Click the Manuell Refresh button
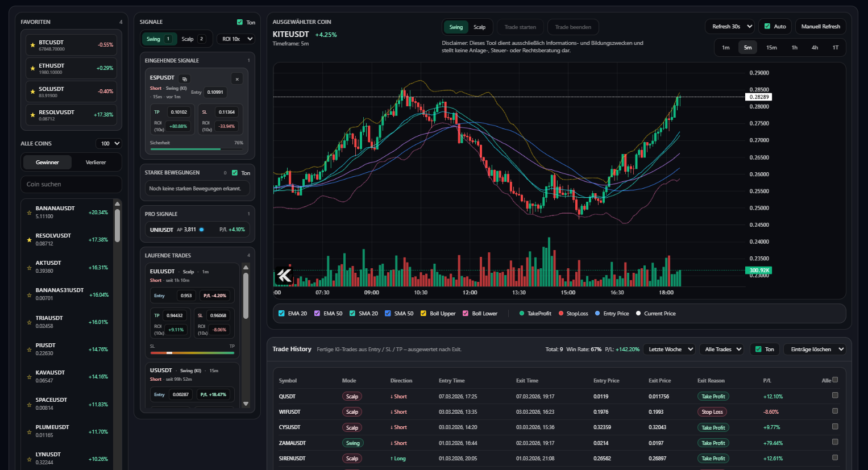Image resolution: width=868 pixels, height=470 pixels. coord(820,26)
